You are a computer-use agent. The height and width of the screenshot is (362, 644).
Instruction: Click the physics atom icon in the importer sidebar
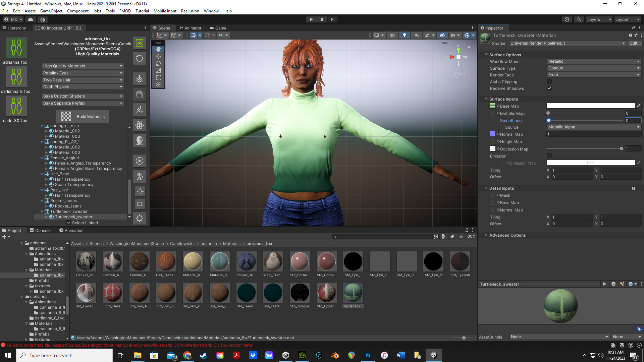(x=140, y=125)
